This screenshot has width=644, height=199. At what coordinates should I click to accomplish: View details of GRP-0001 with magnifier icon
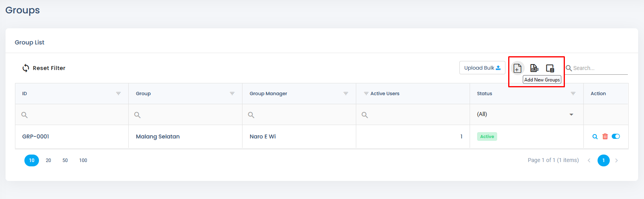595,136
